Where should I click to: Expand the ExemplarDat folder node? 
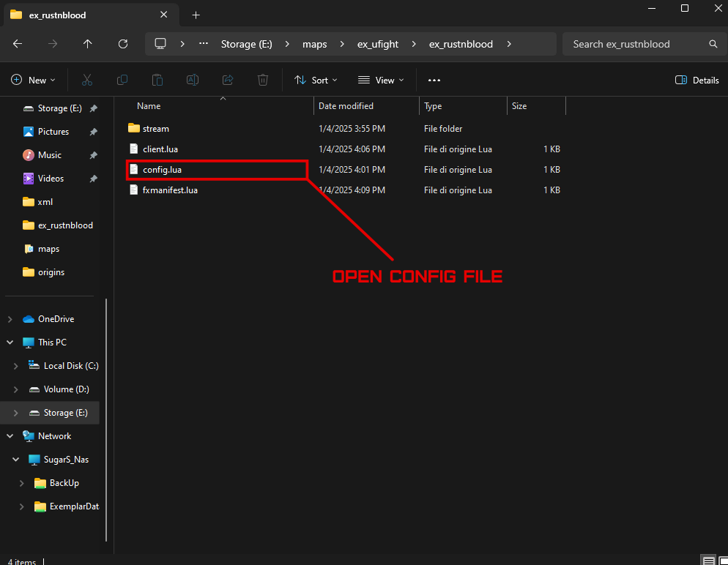point(21,506)
